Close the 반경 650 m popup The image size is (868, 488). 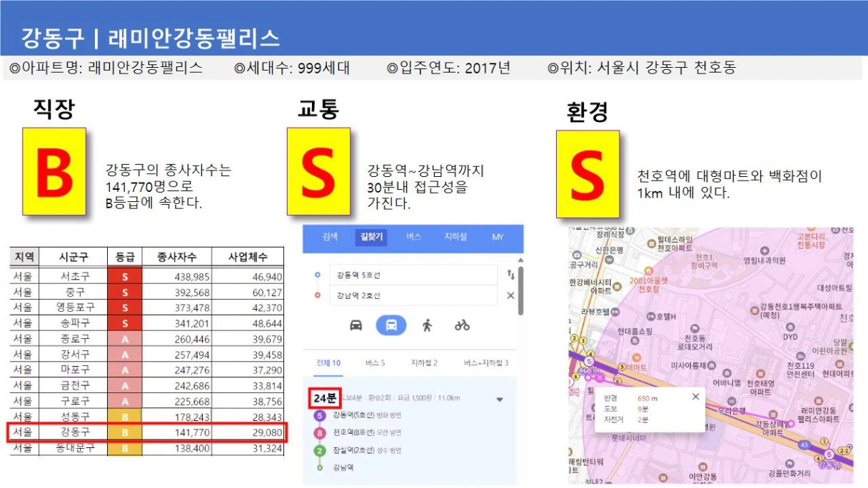tap(695, 397)
